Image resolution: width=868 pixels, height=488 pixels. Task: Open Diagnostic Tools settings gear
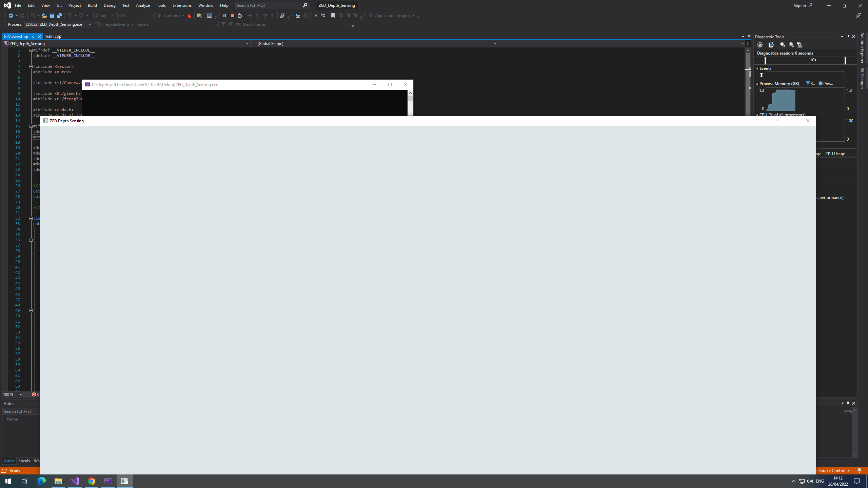760,45
